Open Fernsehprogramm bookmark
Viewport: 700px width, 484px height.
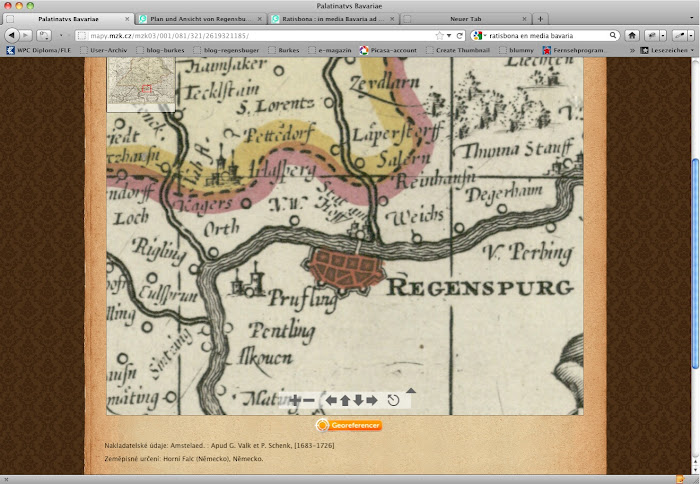click(x=573, y=50)
